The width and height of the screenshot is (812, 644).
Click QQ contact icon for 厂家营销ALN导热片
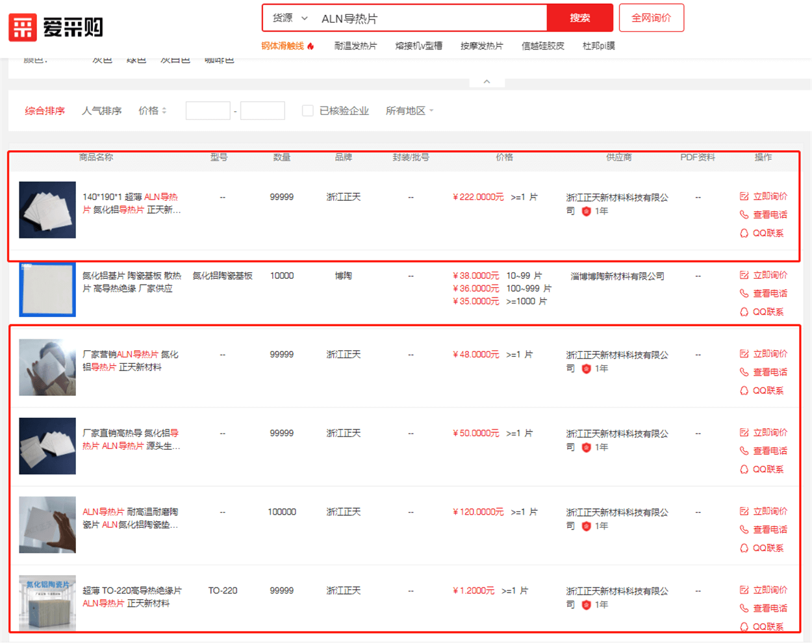tap(744, 391)
